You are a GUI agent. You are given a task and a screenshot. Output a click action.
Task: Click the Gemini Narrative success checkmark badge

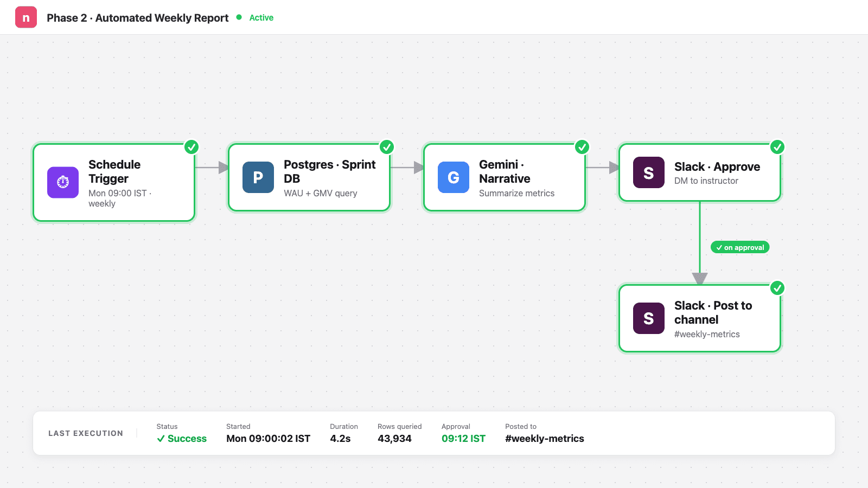pyautogui.click(x=582, y=147)
